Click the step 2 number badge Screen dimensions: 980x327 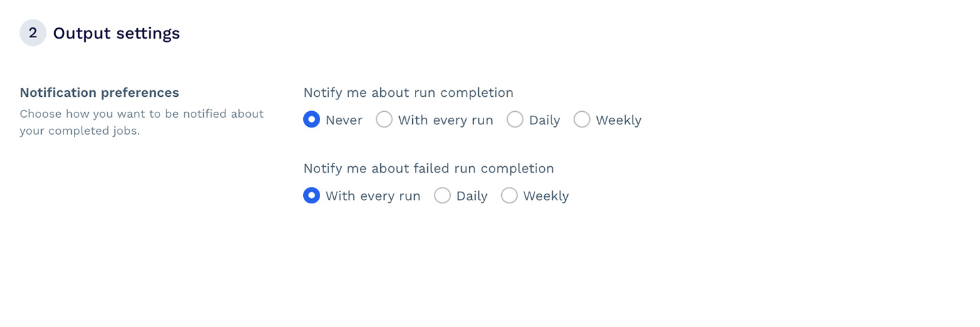pyautogui.click(x=33, y=33)
